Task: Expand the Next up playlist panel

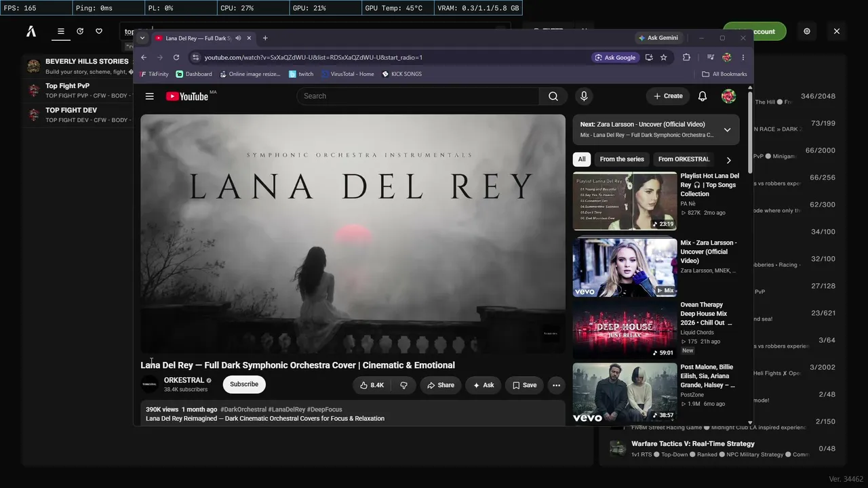Action: 727,129
